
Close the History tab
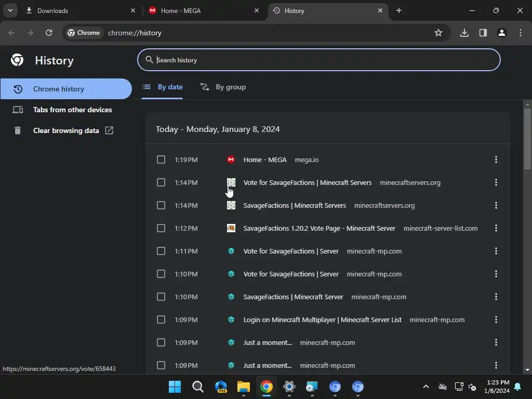[380, 10]
